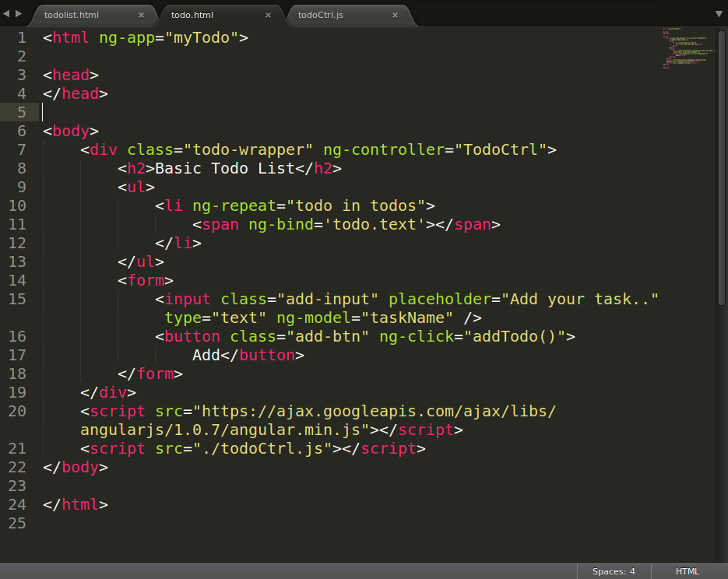728x579 pixels.
Task: Click the "./todoCtrl.js" script source
Action: [x=262, y=448]
